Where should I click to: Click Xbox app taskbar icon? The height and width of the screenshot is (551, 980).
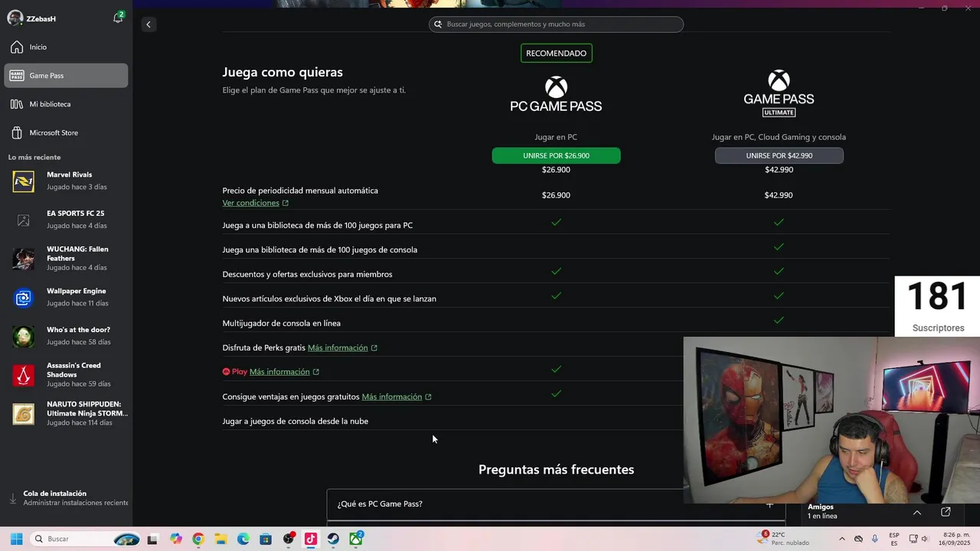tap(356, 539)
